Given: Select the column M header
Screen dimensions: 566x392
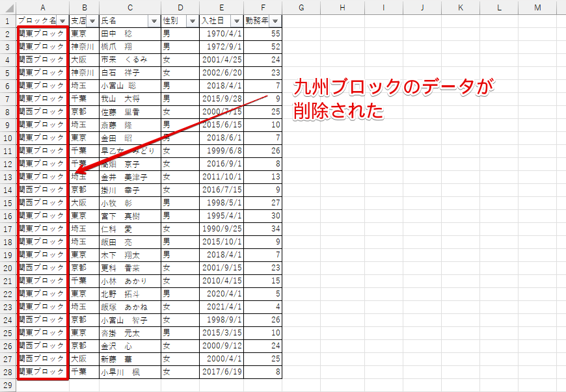Looking at the screenshot, I should point(537,8).
